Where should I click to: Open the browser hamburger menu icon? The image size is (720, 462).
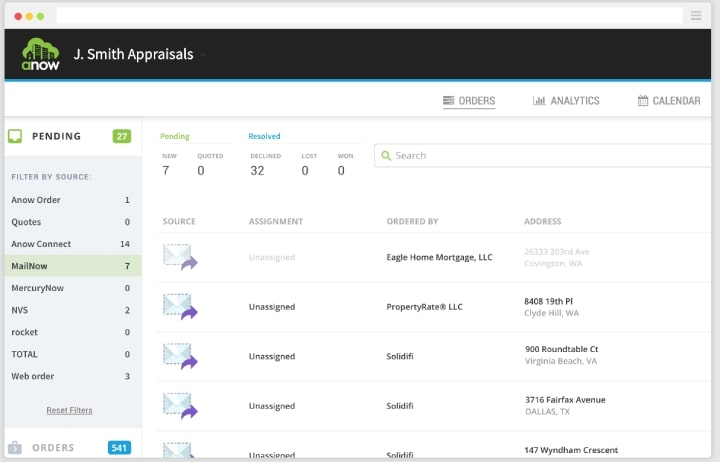click(696, 16)
